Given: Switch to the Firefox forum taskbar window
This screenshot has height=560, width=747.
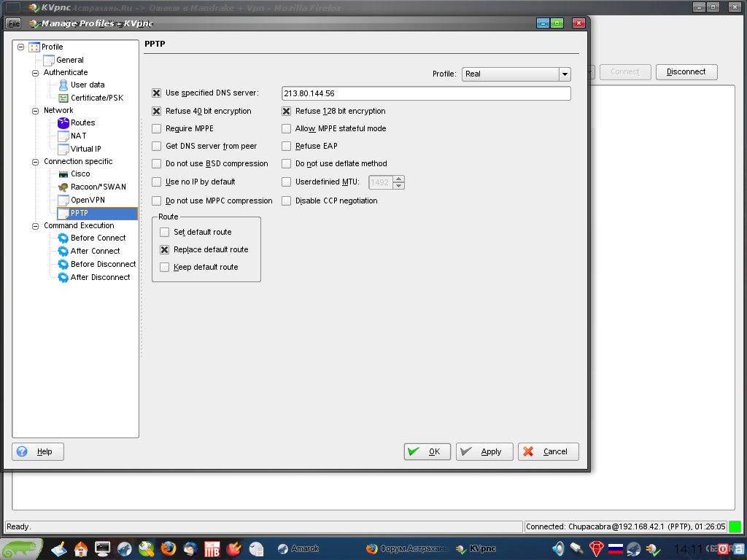Looking at the screenshot, I should 407,549.
